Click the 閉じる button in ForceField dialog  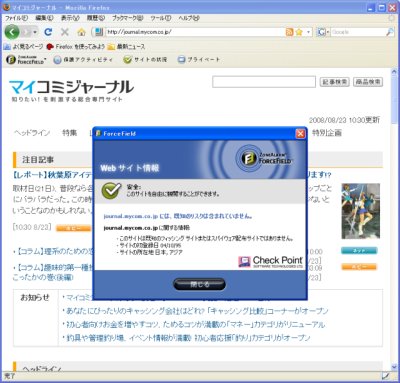tap(199, 284)
